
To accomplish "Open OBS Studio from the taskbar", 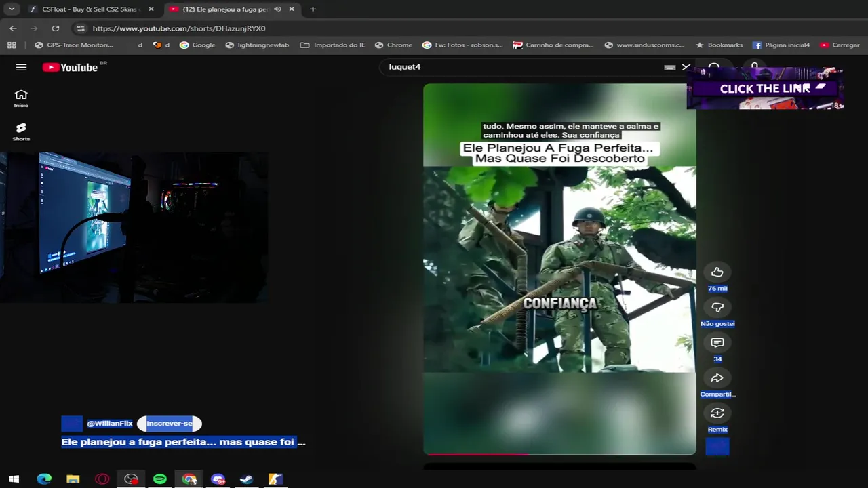I will point(132,479).
